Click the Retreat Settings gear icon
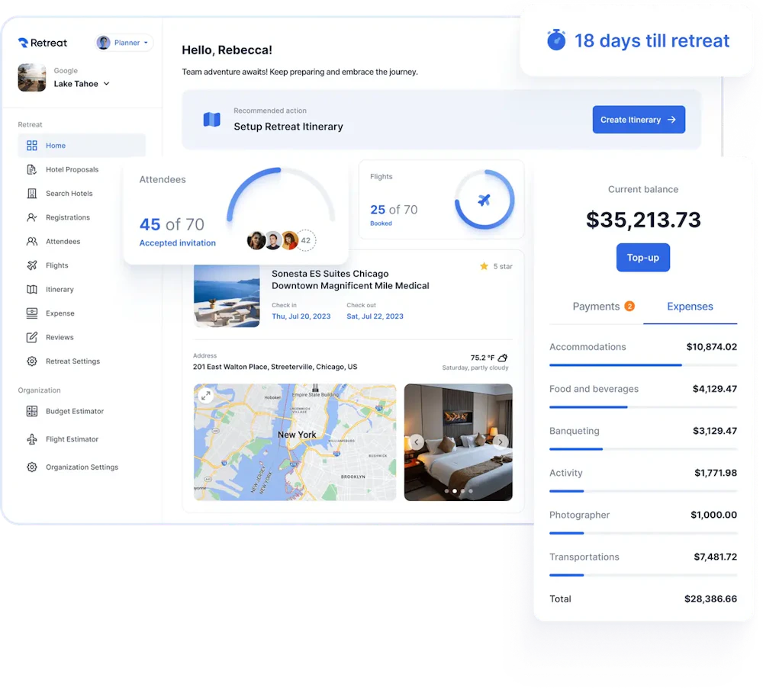 (31, 361)
